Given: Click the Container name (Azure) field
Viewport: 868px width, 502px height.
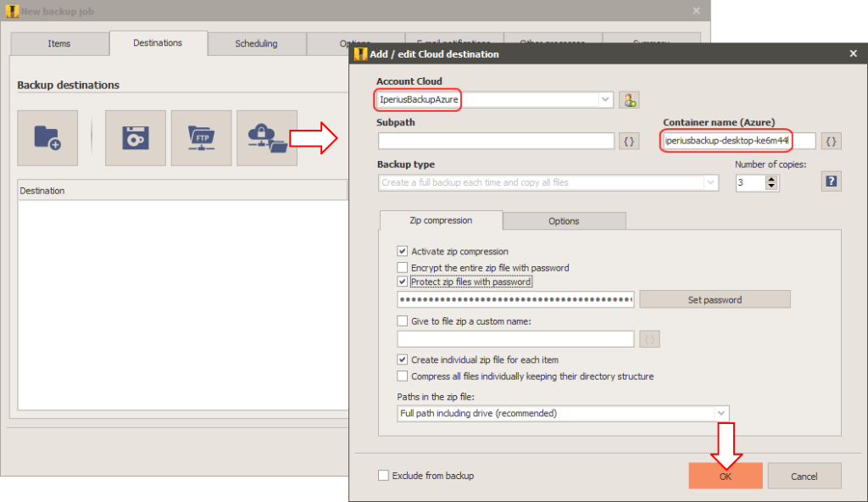Looking at the screenshot, I should 739,141.
